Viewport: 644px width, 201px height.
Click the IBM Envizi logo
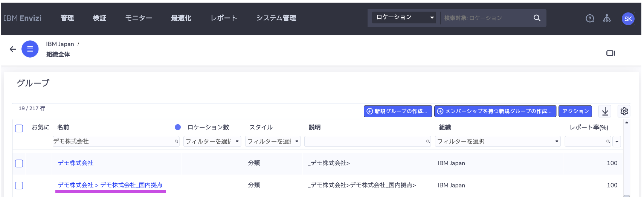click(x=23, y=18)
